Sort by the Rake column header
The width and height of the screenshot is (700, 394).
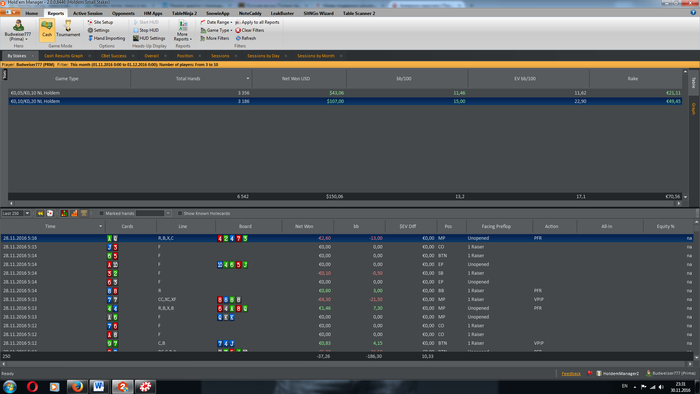click(636, 79)
